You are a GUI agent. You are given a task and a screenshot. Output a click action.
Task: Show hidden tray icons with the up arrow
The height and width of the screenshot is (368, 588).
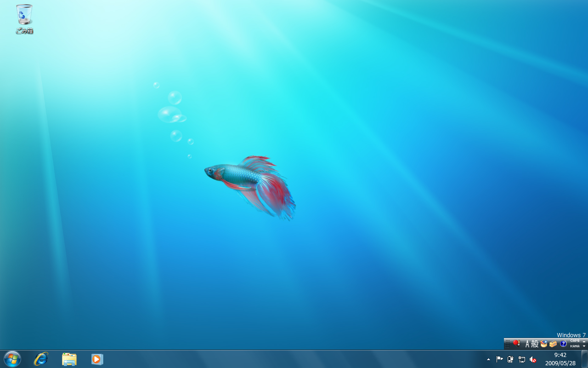tap(488, 359)
